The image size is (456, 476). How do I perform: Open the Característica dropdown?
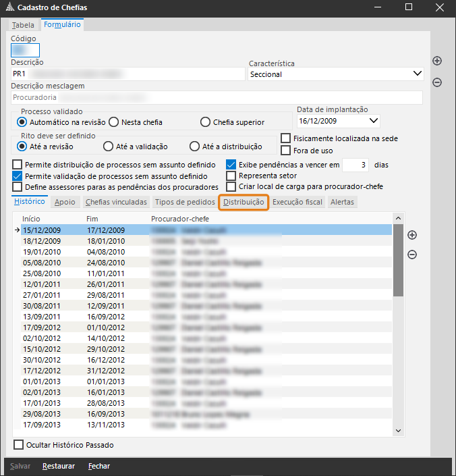click(417, 74)
